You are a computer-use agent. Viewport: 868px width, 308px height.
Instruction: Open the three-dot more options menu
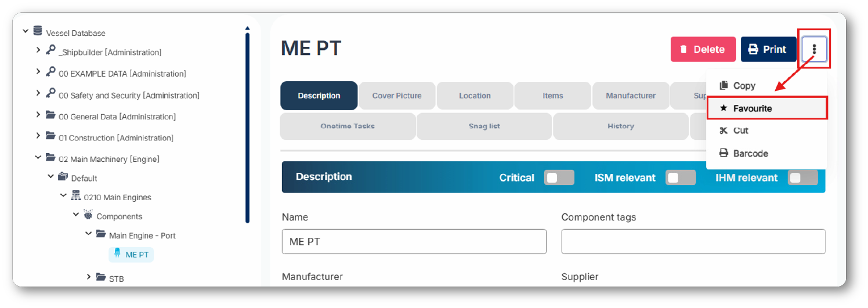(x=814, y=49)
